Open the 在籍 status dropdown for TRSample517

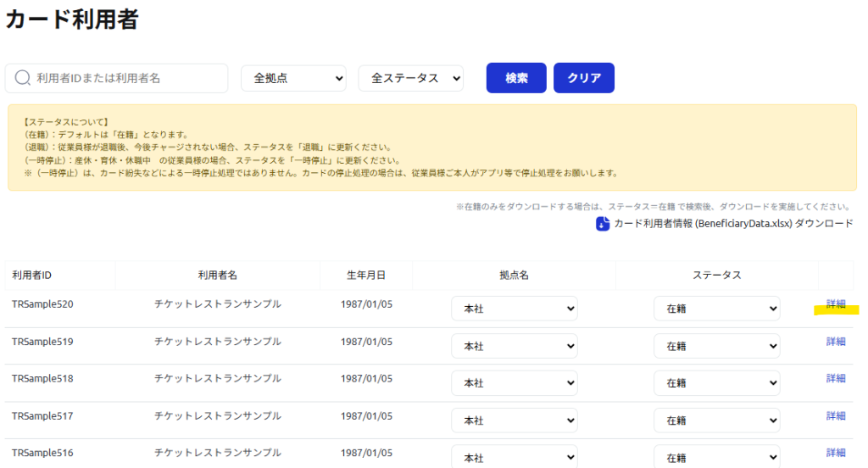716,421
